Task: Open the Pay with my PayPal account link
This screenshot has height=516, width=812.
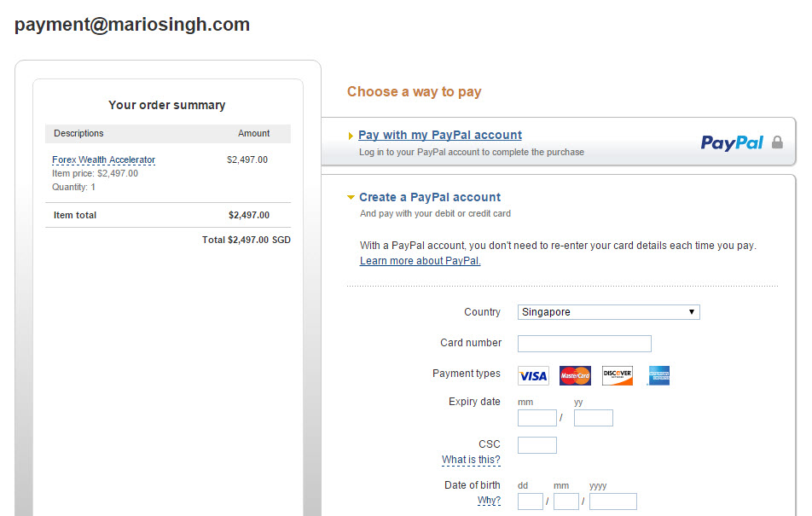Action: pos(439,135)
